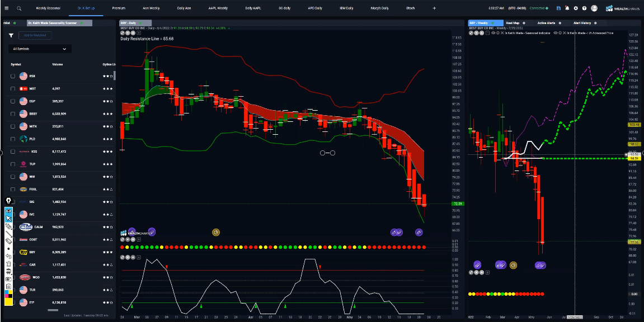Select the highlighter annotation tool
Viewport: 644px width, 322px height.
pos(8,226)
